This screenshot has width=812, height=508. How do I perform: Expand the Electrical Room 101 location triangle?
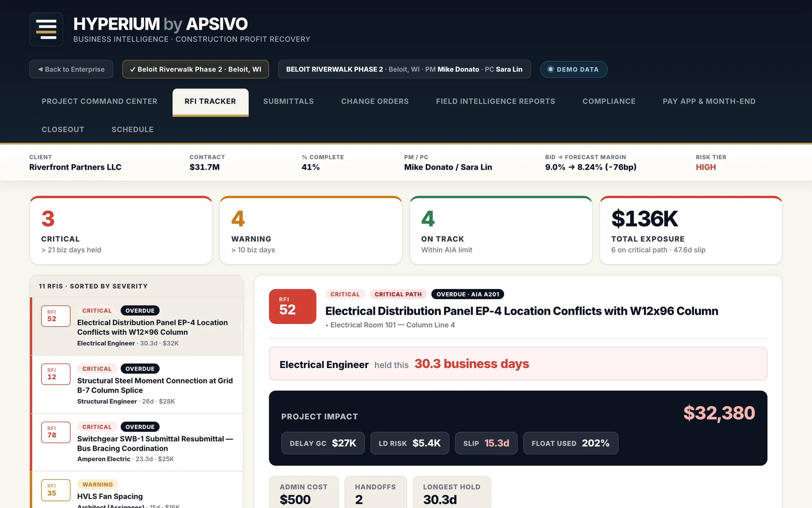327,325
